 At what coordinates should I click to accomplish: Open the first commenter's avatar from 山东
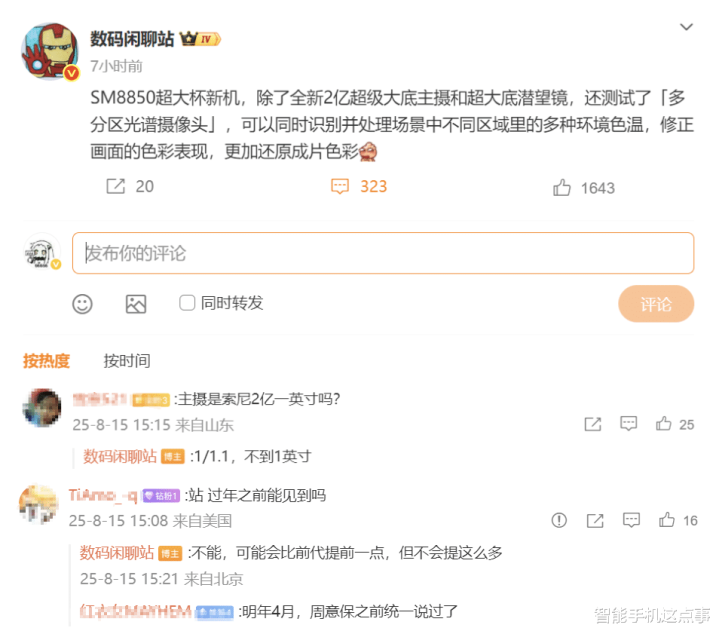(x=42, y=408)
